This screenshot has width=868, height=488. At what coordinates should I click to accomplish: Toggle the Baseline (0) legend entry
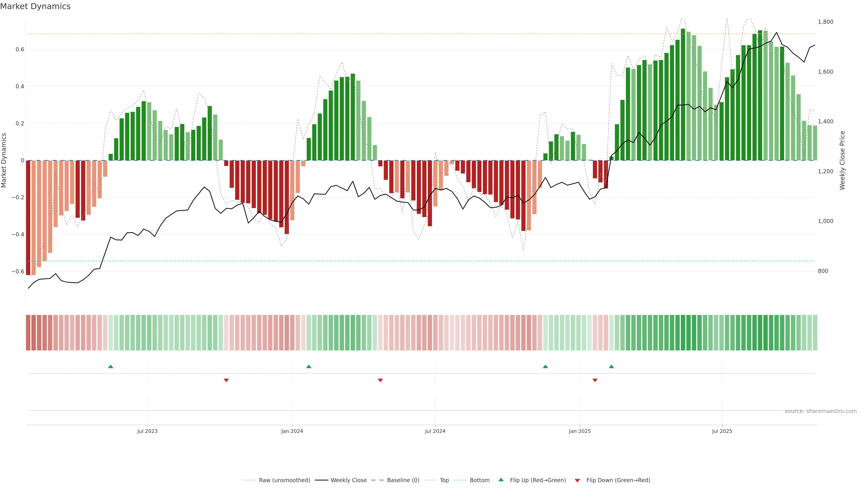click(x=403, y=480)
